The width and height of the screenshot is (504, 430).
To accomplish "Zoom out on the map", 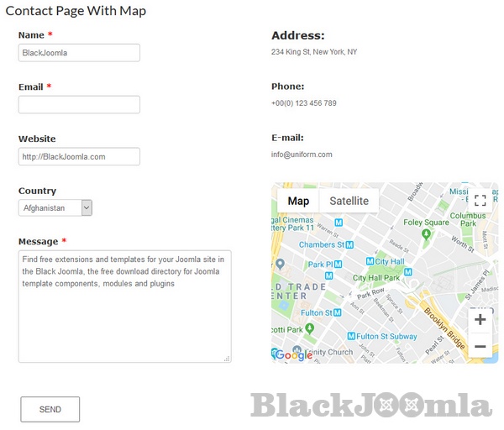I will pyautogui.click(x=480, y=346).
